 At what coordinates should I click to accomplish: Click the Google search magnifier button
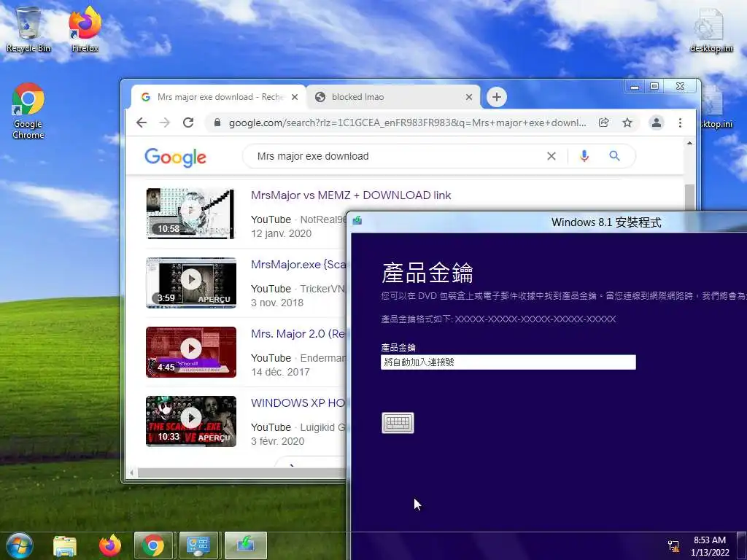tap(614, 156)
